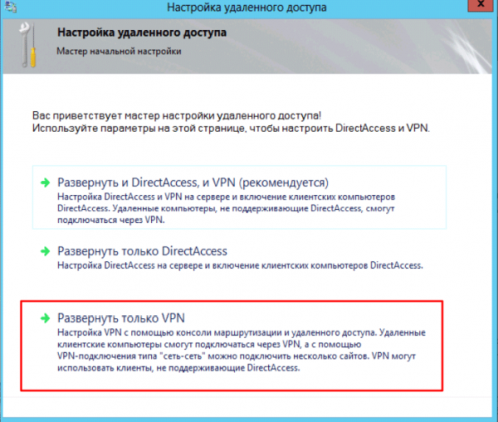Screen dimensions: 498x422
Task: Click the wrench and screwdriver wizard icon
Action: (x=28, y=45)
